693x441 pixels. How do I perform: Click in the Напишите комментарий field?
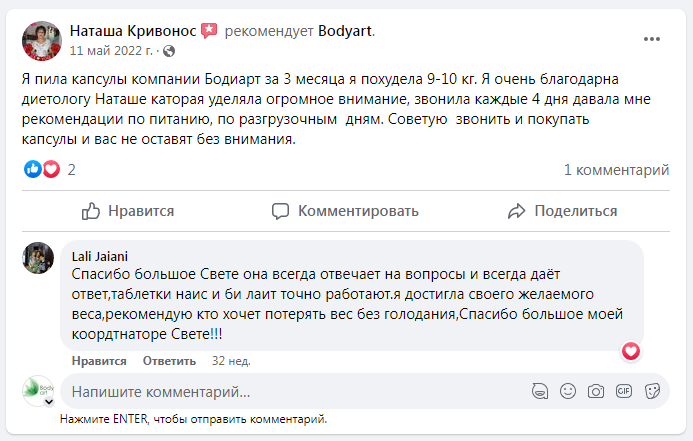pyautogui.click(x=290, y=392)
